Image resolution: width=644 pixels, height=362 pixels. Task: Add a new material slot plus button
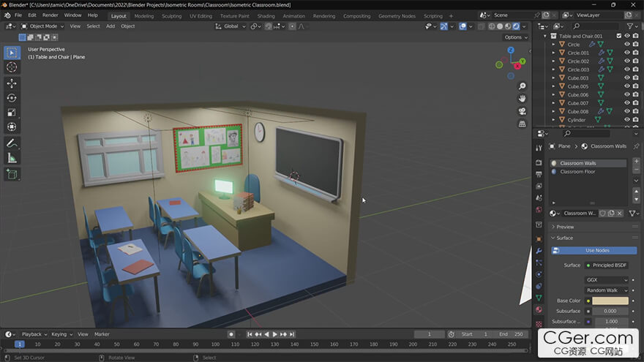(x=636, y=162)
